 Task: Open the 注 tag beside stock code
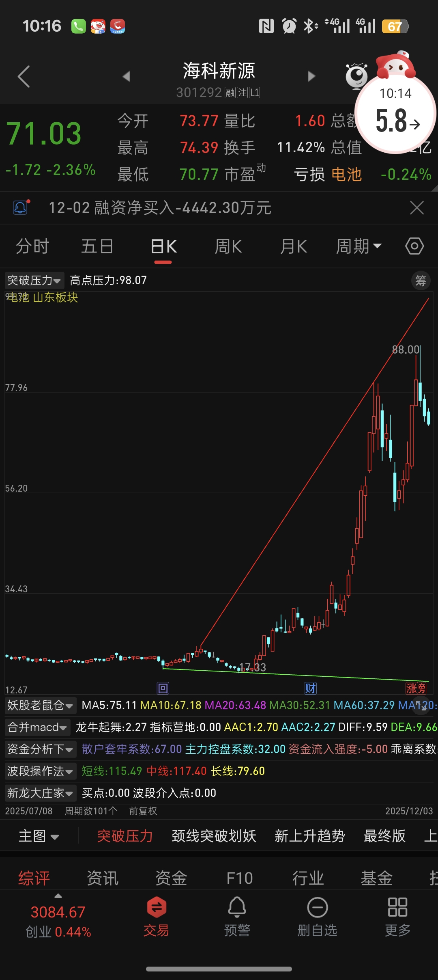[243, 93]
